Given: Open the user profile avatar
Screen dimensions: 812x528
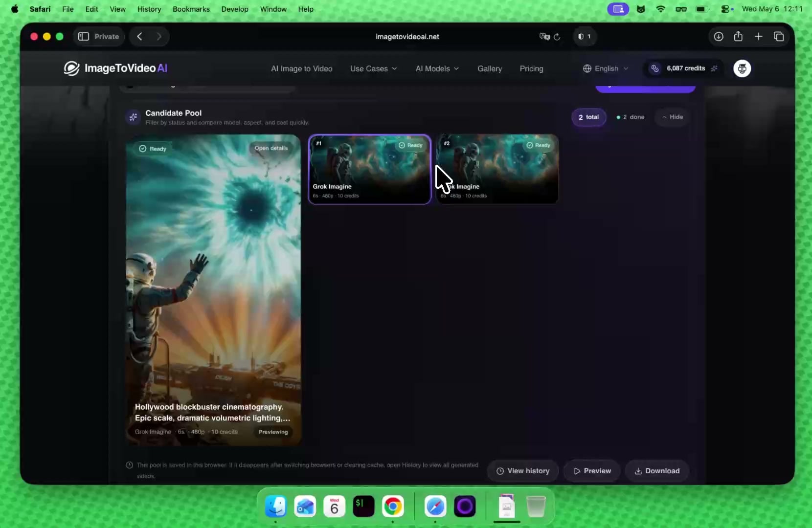Looking at the screenshot, I should pos(742,68).
